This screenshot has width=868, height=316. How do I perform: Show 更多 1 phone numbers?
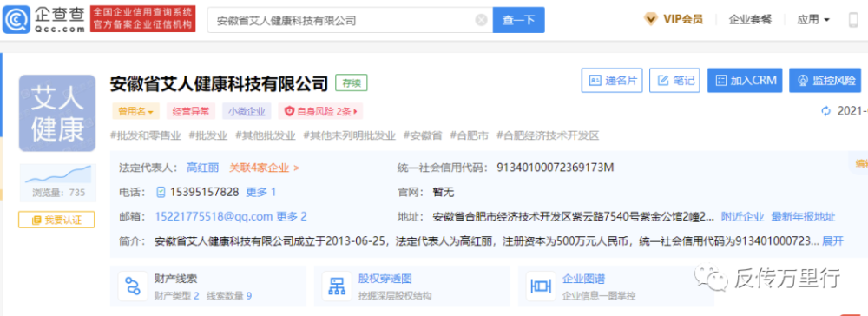(261, 192)
